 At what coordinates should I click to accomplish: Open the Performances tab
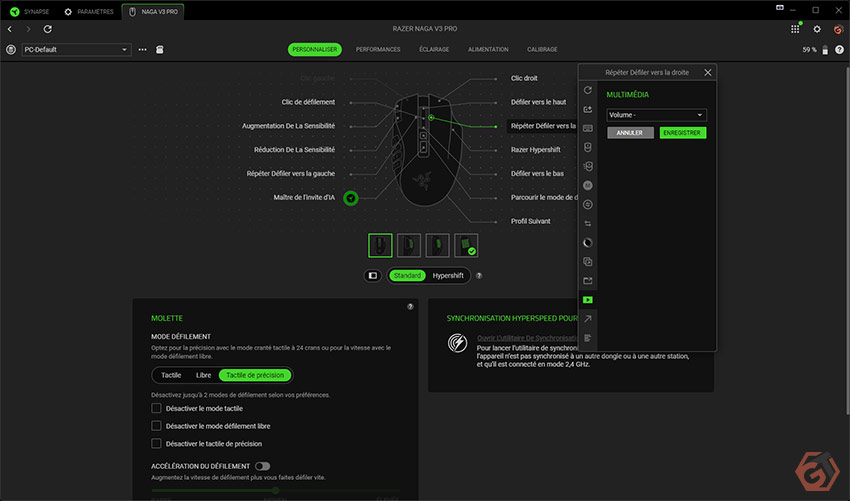coord(378,49)
